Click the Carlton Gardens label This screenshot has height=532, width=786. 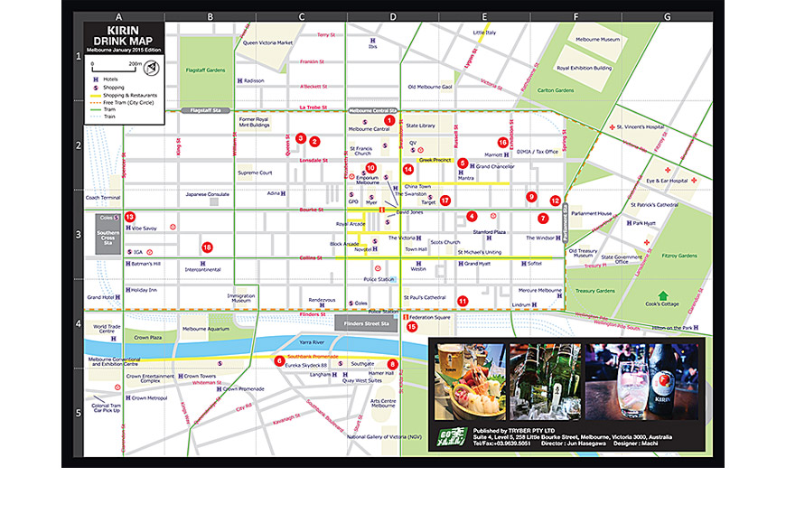(556, 90)
